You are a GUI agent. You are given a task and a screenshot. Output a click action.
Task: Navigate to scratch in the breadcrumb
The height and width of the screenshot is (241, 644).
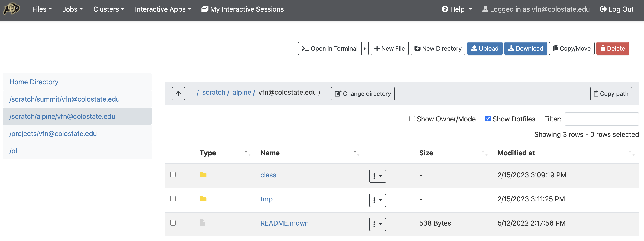click(x=214, y=93)
